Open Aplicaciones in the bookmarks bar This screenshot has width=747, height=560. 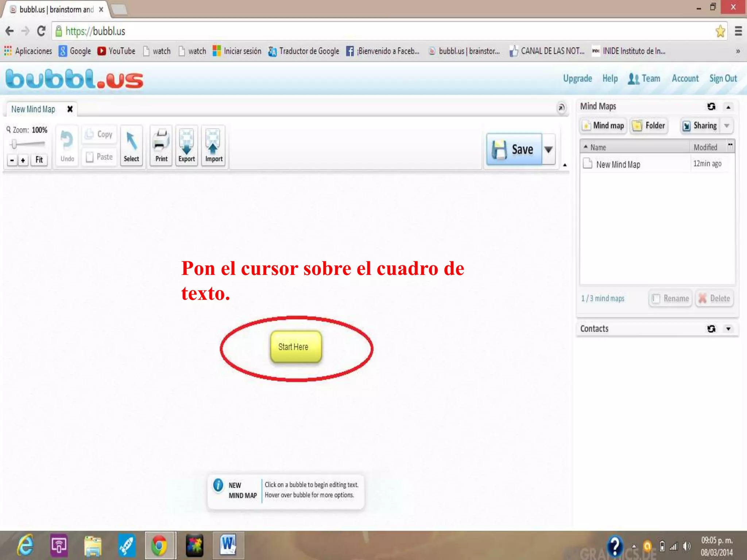[28, 51]
